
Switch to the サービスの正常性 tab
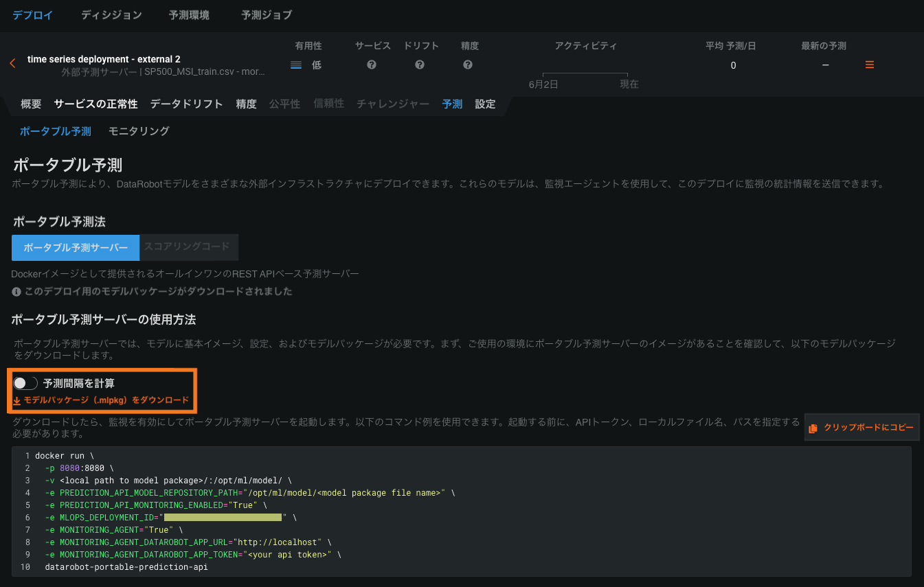click(x=95, y=104)
